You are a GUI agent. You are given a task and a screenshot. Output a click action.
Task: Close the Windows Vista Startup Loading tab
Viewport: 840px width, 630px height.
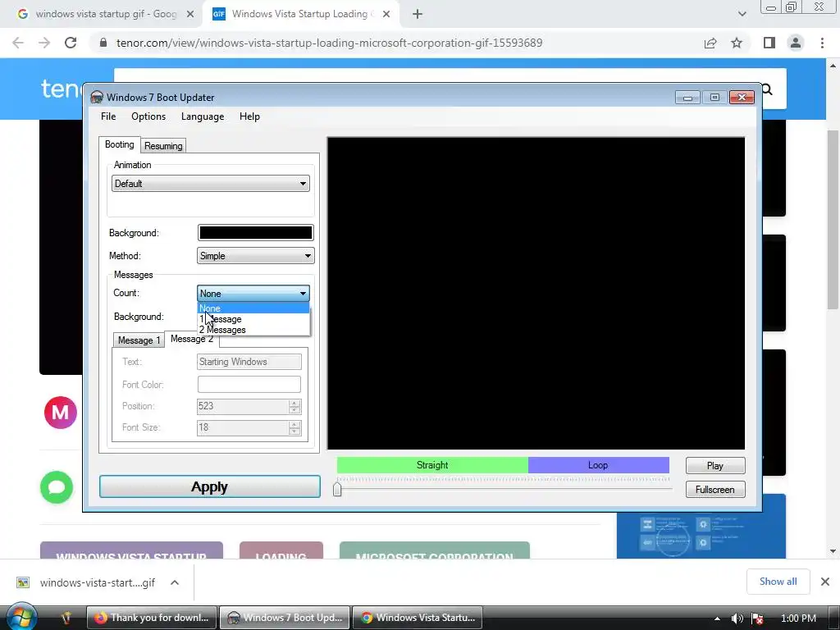coord(386,14)
